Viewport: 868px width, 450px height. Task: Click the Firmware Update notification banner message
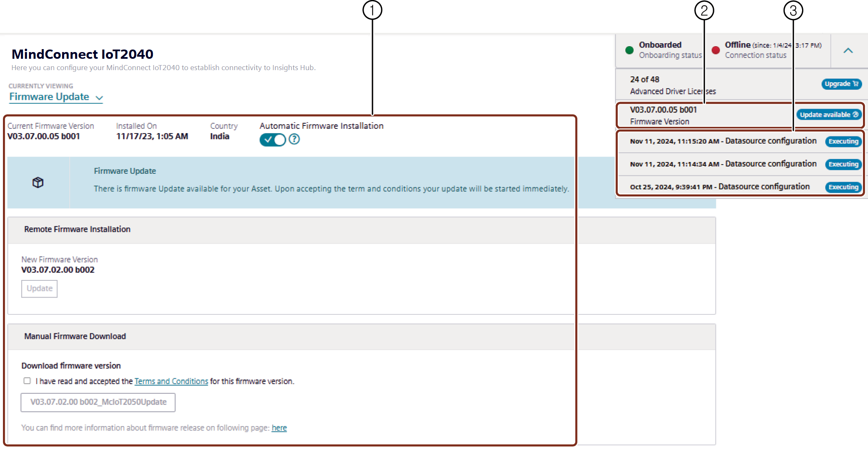331,189
